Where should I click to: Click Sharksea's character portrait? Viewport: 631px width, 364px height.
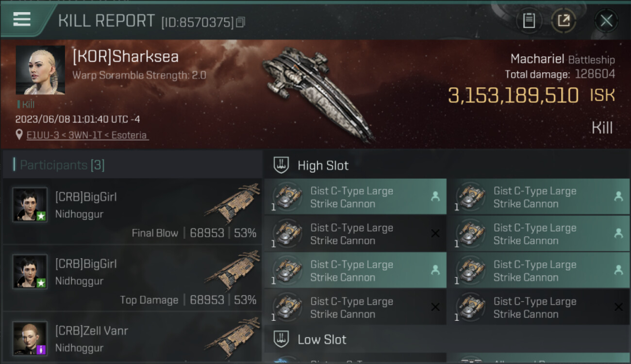point(40,70)
